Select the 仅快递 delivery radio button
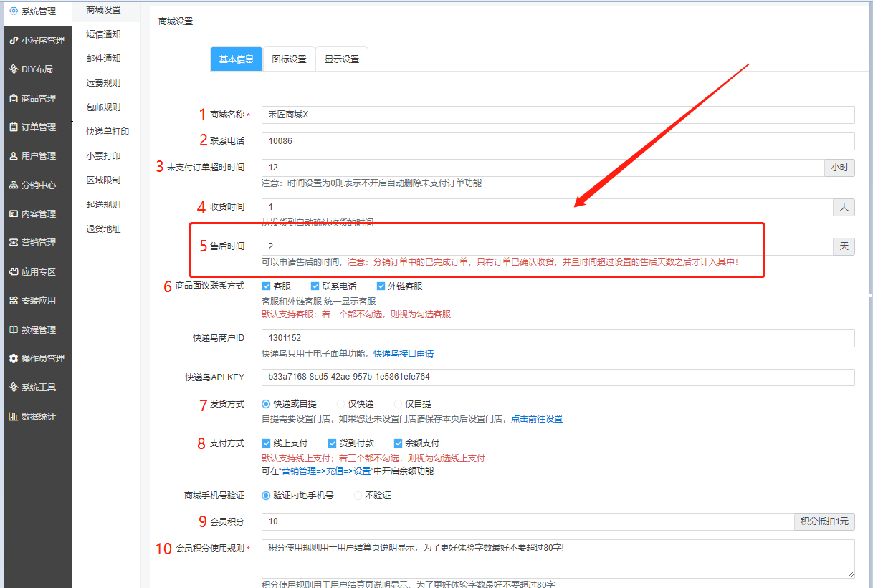Image resolution: width=873 pixels, height=588 pixels. click(x=341, y=404)
